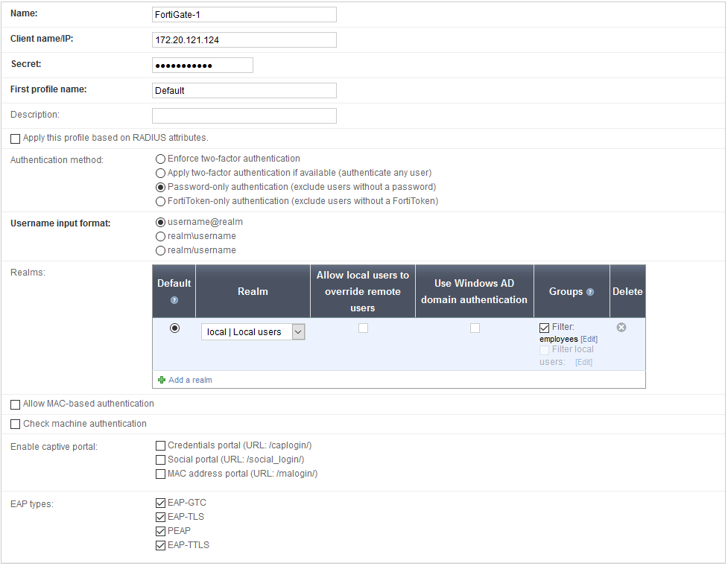The width and height of the screenshot is (728, 566).
Task: Choose realm\username input format
Action: (x=161, y=237)
